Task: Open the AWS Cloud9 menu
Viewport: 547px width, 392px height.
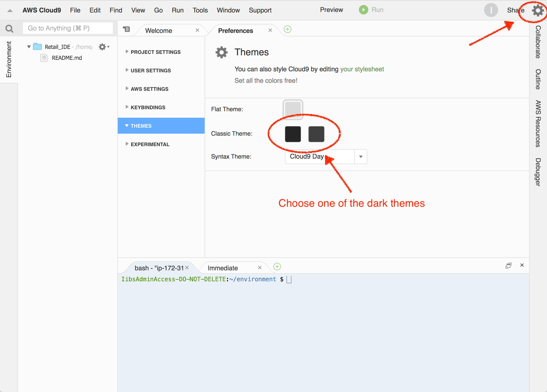Action: 42,10
